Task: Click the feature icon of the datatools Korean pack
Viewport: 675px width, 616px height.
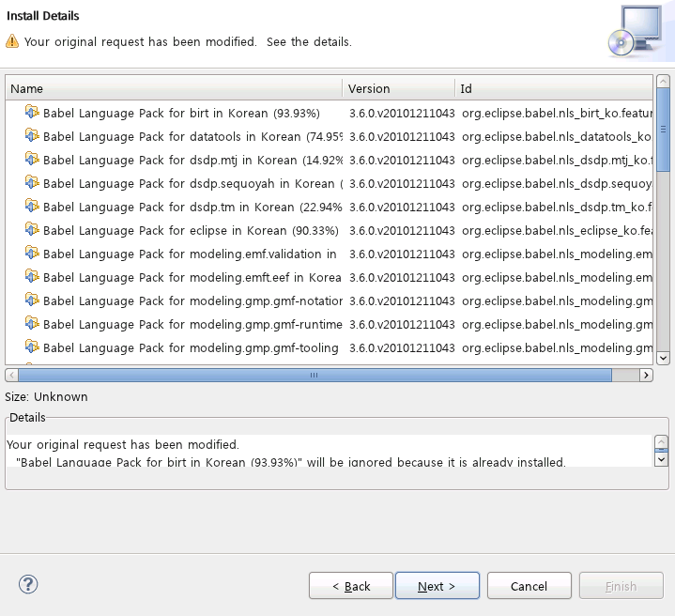Action: (x=32, y=135)
